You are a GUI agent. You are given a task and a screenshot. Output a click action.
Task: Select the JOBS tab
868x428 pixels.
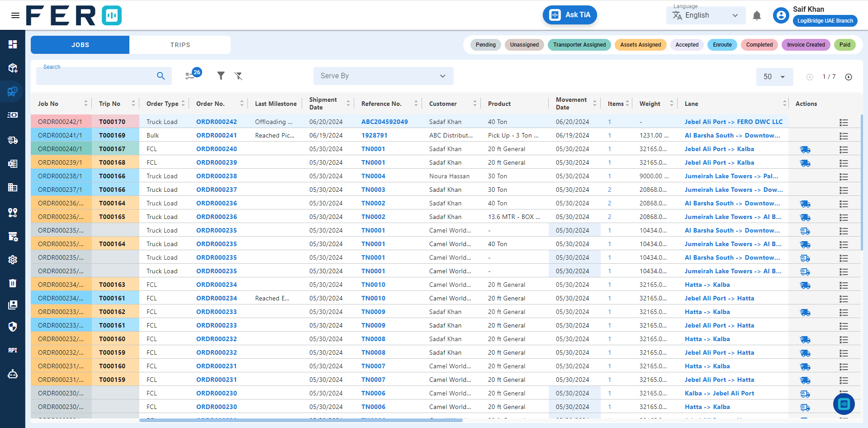80,45
